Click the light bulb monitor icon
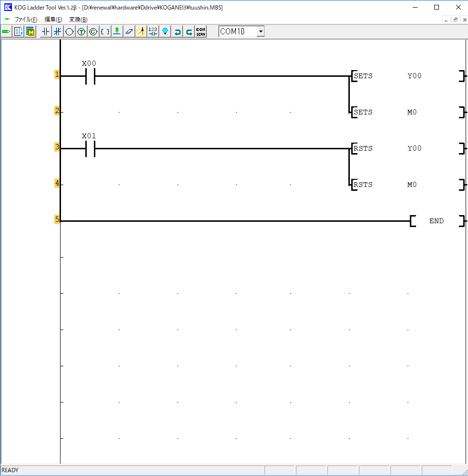This screenshot has width=468, height=476. [165, 32]
